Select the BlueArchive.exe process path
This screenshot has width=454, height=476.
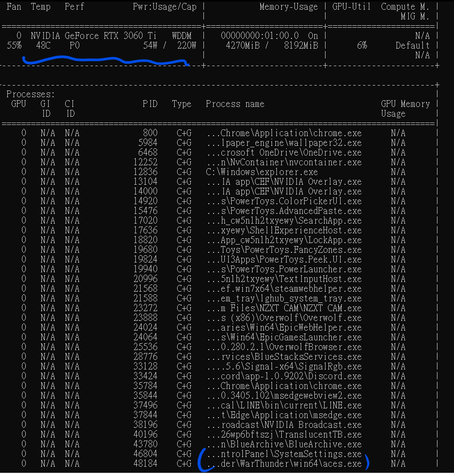[x=284, y=444]
